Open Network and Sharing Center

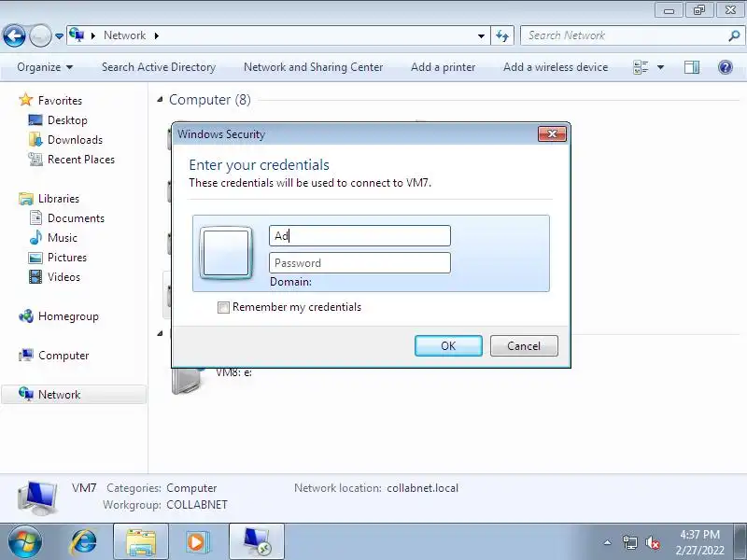(x=314, y=67)
